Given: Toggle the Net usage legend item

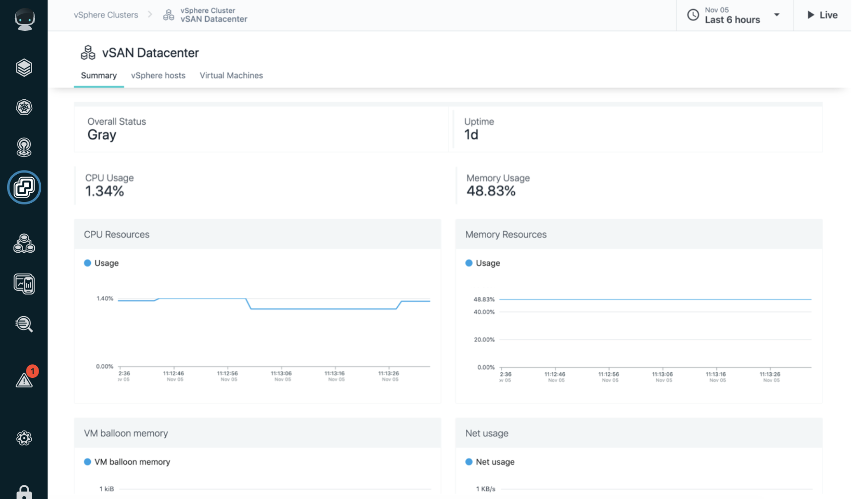Looking at the screenshot, I should pos(490,462).
